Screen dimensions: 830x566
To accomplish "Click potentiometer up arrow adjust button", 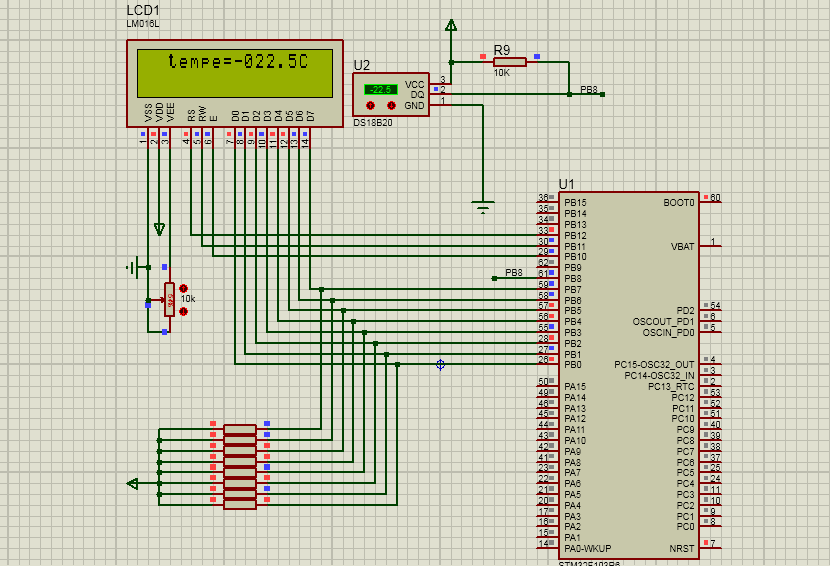I will point(183,289).
